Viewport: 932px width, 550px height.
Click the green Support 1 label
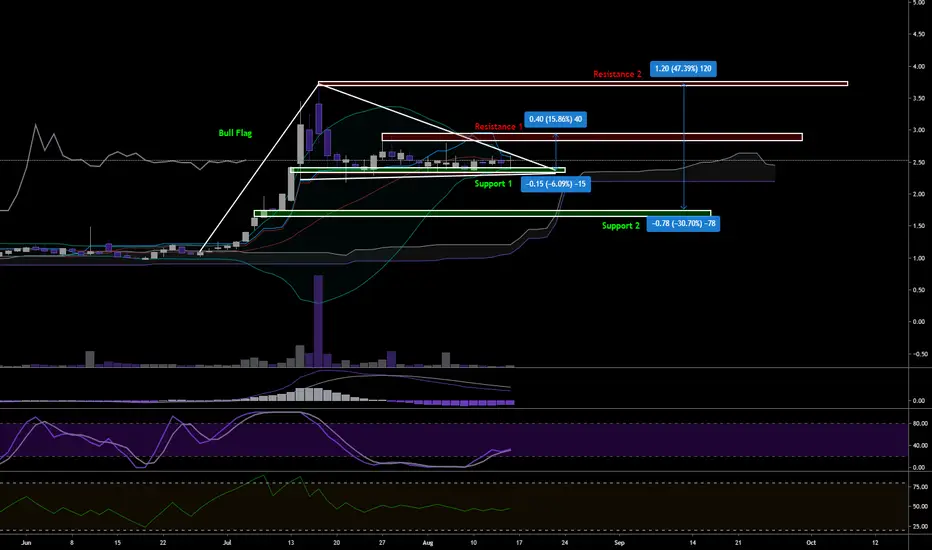click(493, 184)
